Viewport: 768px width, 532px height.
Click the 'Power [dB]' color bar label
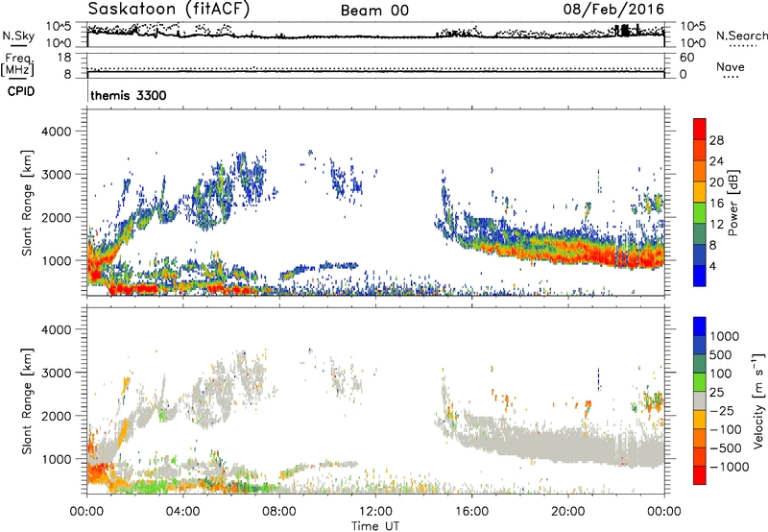point(733,203)
